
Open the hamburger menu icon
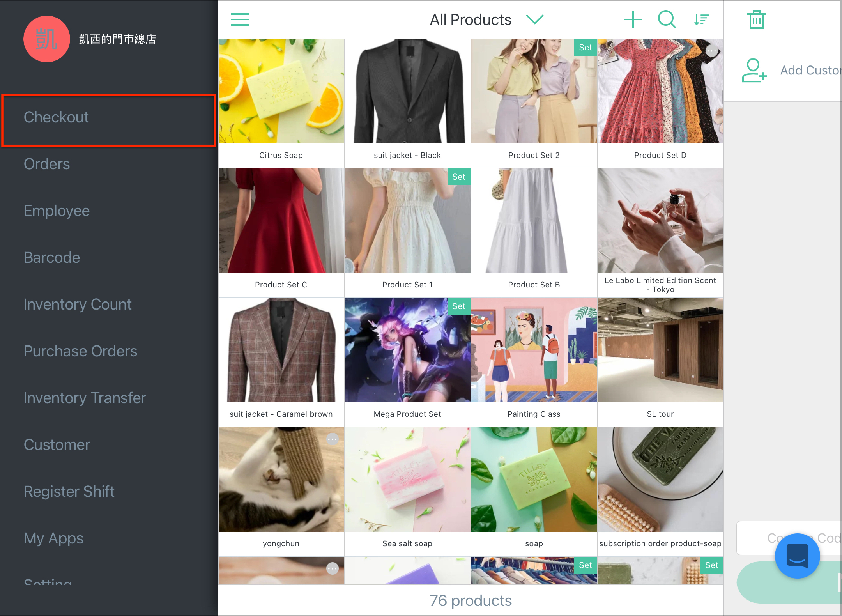[240, 19]
